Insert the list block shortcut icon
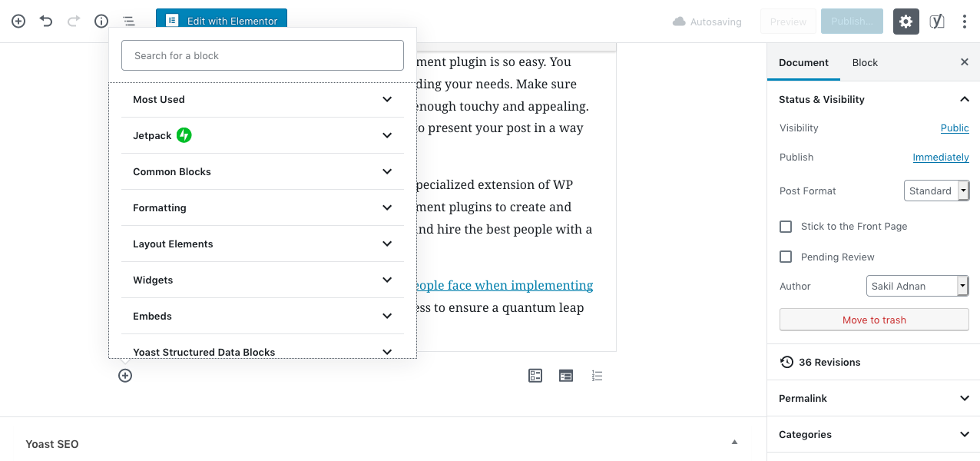 pos(597,376)
